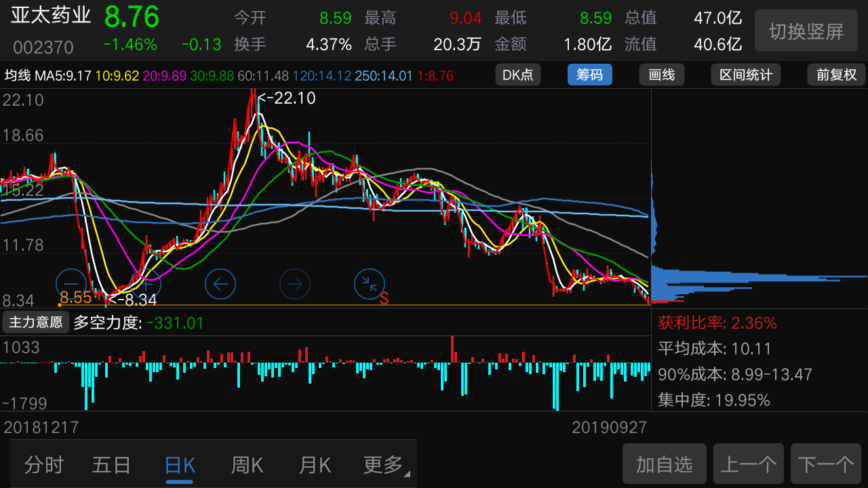
Task: Tap the gray 60:11.48 average value
Action: click(x=263, y=75)
